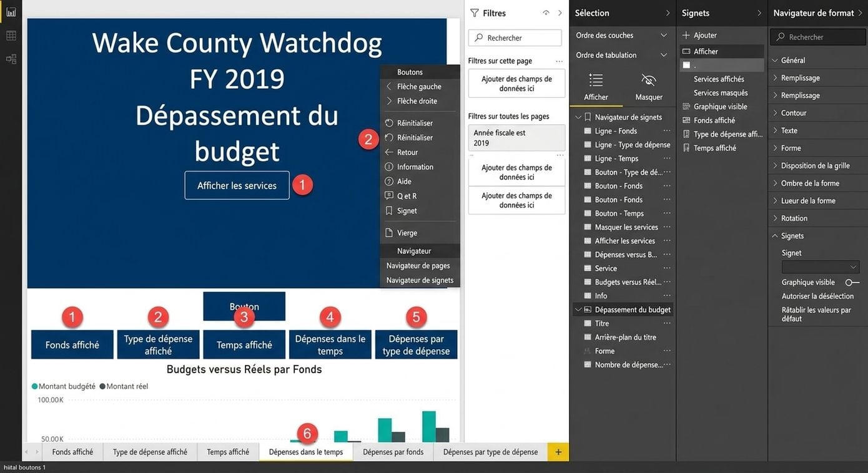Focus the Rechercher box in Filtres pane
Viewport: 868px width, 473px height.
(x=515, y=37)
